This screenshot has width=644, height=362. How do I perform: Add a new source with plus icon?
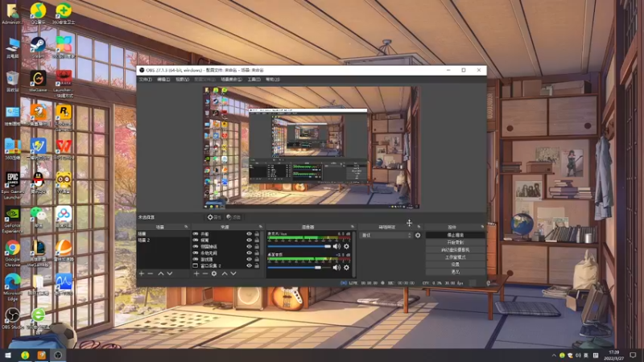pos(196,274)
